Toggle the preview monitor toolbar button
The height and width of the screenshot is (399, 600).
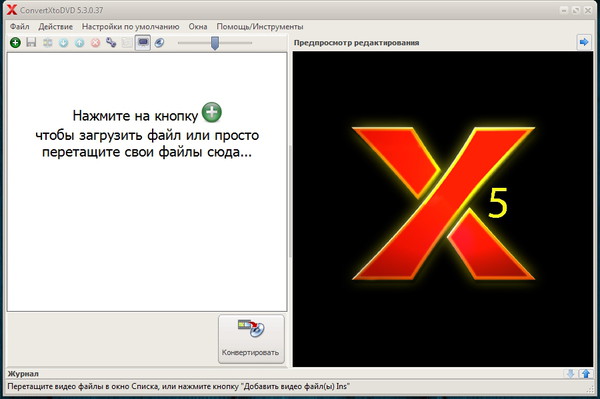tap(143, 42)
